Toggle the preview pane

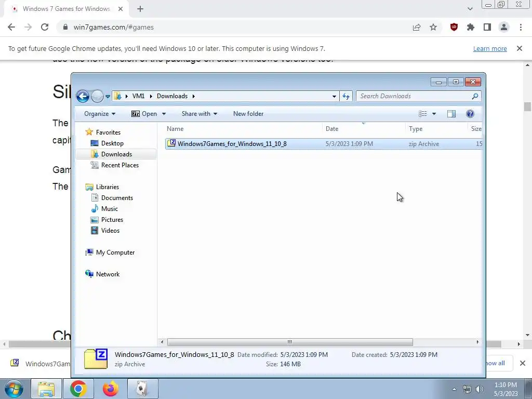point(451,114)
